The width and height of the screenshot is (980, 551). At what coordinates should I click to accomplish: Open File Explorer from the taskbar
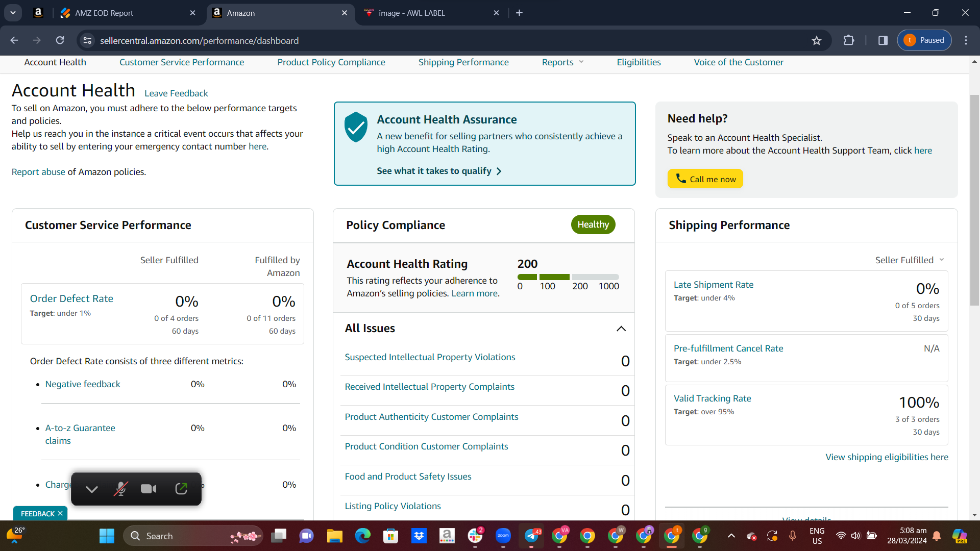[x=335, y=536]
